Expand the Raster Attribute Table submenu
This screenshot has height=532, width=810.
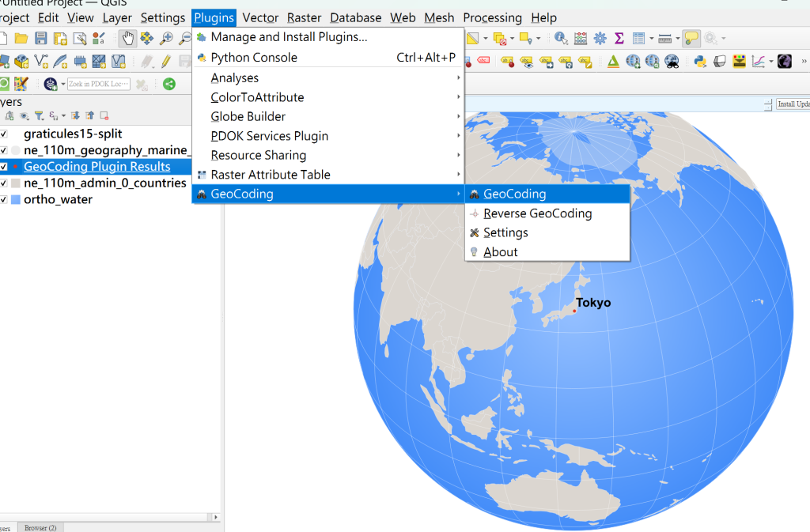click(x=328, y=175)
